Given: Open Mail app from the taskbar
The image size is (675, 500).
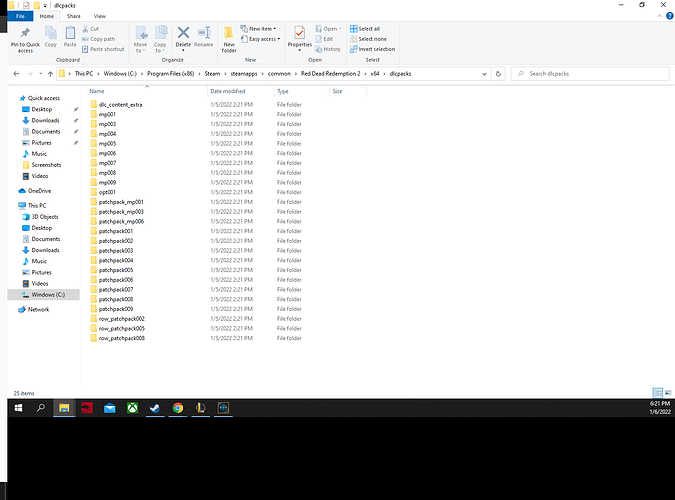Looking at the screenshot, I should click(x=110, y=408).
